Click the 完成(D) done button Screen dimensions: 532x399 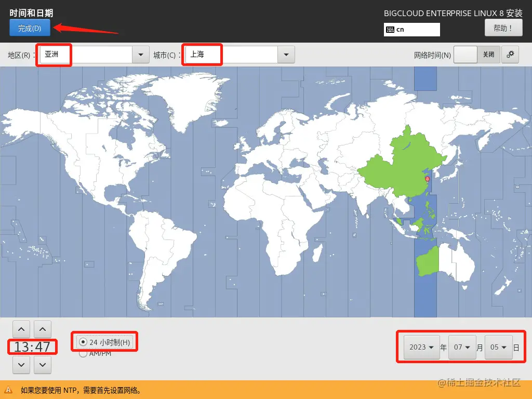point(30,28)
